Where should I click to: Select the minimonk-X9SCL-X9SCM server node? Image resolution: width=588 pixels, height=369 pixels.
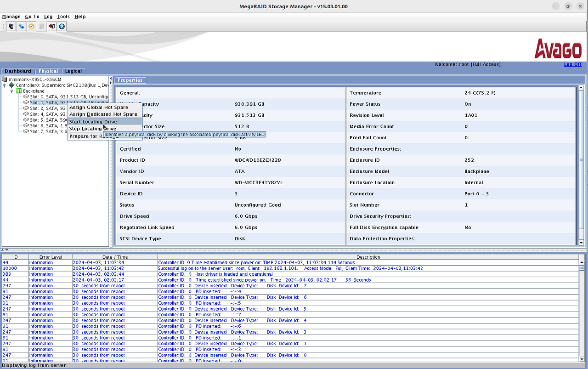[x=35, y=79]
